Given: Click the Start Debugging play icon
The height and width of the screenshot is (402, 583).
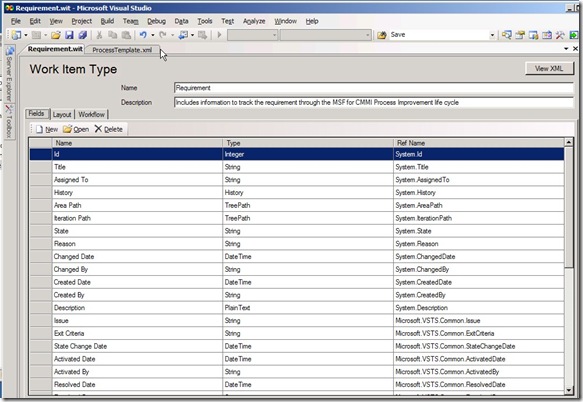Looking at the screenshot, I should click(219, 35).
